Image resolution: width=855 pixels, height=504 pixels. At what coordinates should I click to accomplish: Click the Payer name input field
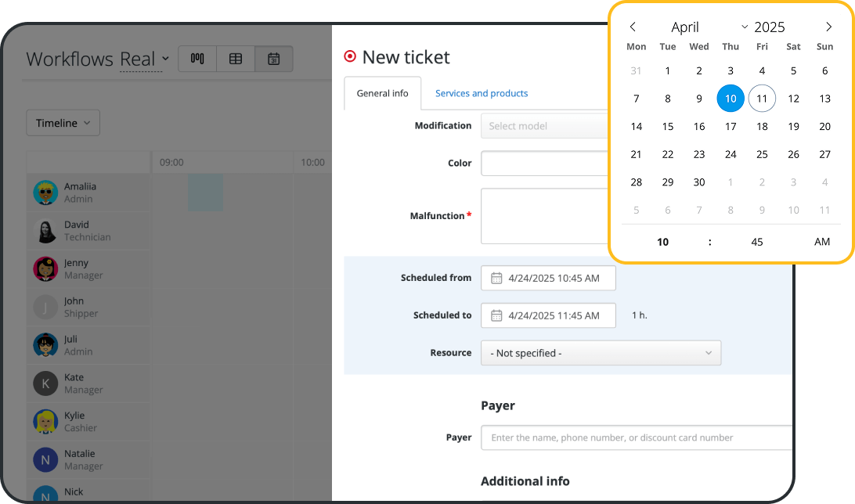[636, 437]
